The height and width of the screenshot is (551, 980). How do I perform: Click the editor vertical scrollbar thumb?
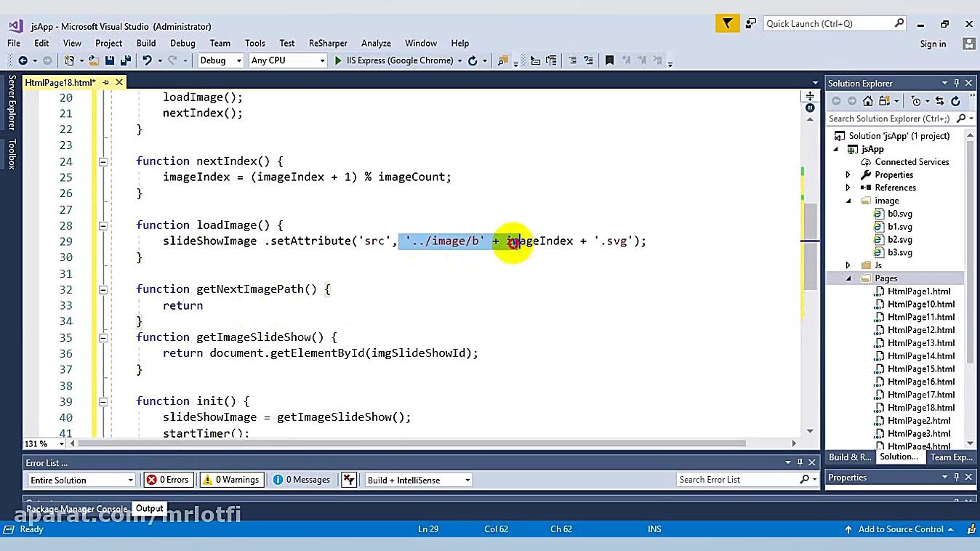tap(809, 247)
